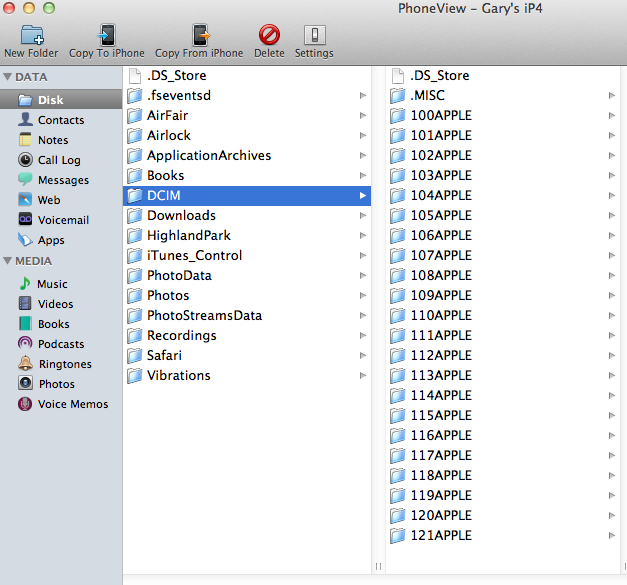Screen dimensions: 627x585
Task: Select the 109APPLE folder
Action: tap(503, 295)
